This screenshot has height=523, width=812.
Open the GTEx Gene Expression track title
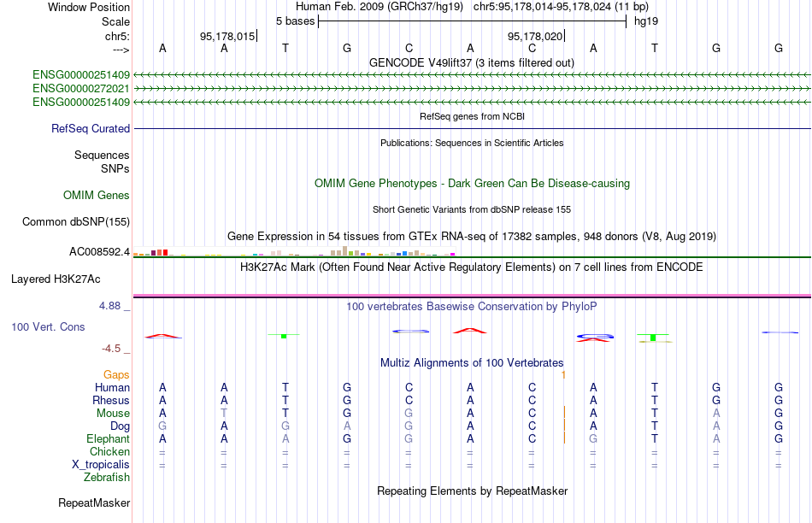472,236
